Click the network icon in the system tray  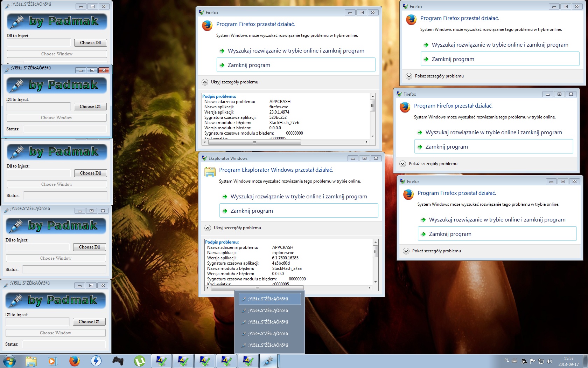(x=541, y=361)
